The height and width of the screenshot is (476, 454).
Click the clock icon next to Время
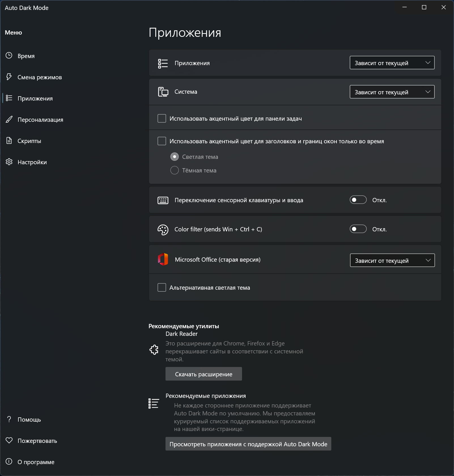[9, 56]
